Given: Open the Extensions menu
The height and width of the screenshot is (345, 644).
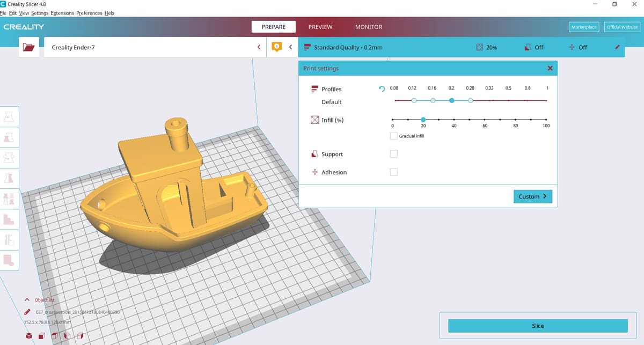Looking at the screenshot, I should 62,13.
